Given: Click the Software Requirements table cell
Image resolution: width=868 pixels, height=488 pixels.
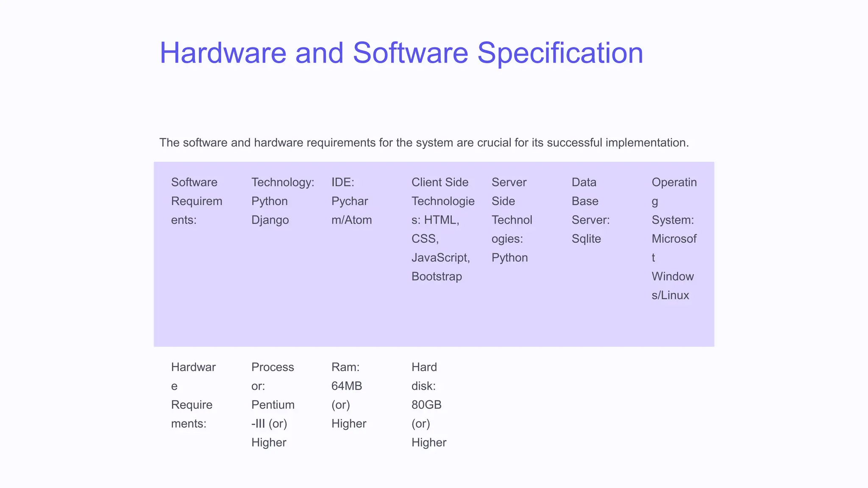Looking at the screenshot, I should coord(197,201).
